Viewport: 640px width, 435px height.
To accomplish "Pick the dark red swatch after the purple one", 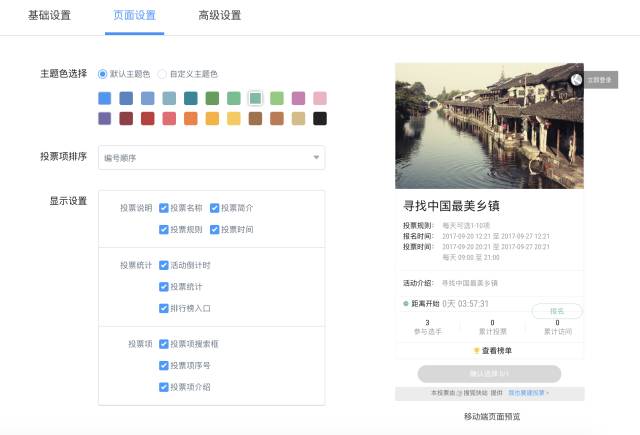I will click(126, 119).
